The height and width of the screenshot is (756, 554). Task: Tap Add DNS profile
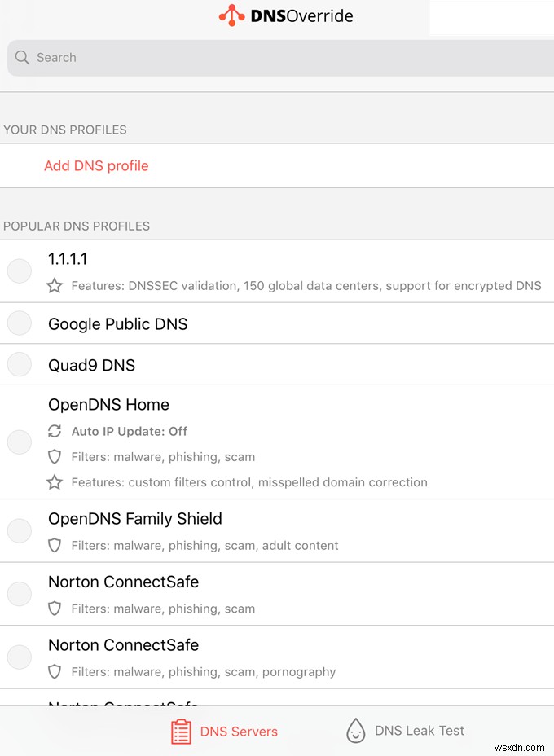click(x=96, y=165)
